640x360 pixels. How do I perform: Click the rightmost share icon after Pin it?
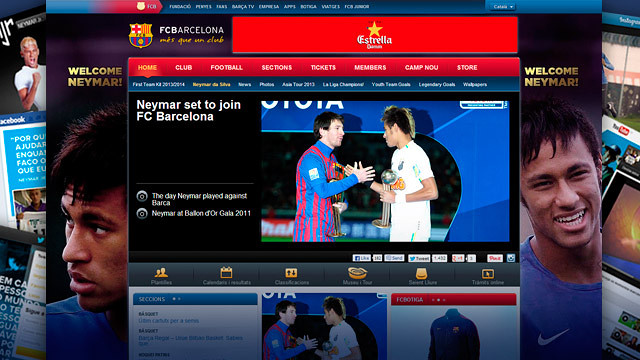(511, 258)
